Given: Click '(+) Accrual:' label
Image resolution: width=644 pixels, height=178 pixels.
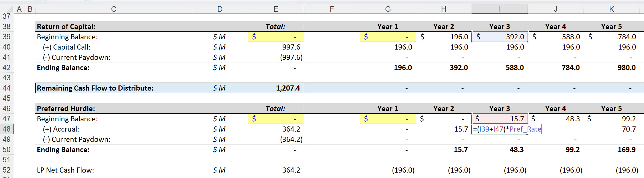Looking at the screenshot, I should 61,129.
